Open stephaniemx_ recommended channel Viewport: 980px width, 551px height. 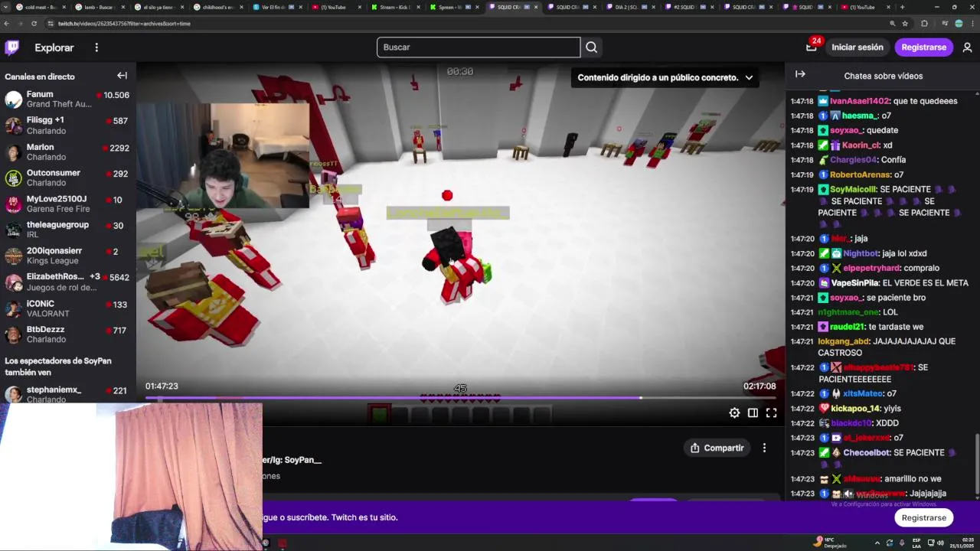tap(68, 394)
